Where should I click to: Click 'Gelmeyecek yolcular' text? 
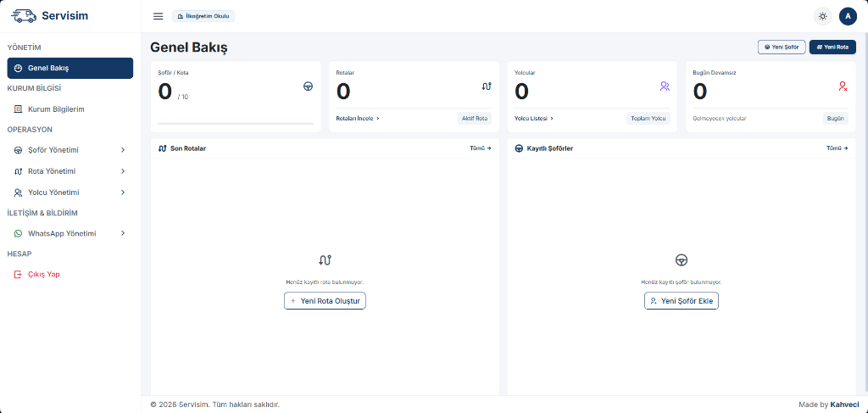click(719, 119)
